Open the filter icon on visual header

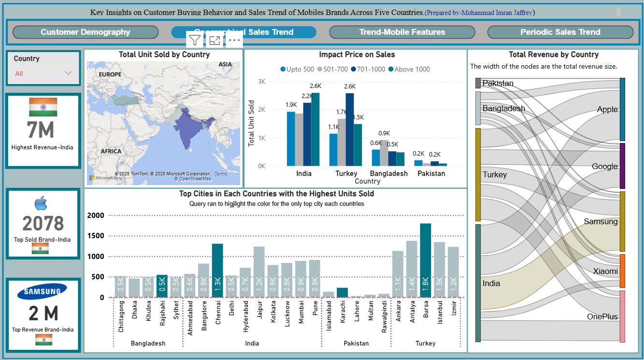(195, 40)
